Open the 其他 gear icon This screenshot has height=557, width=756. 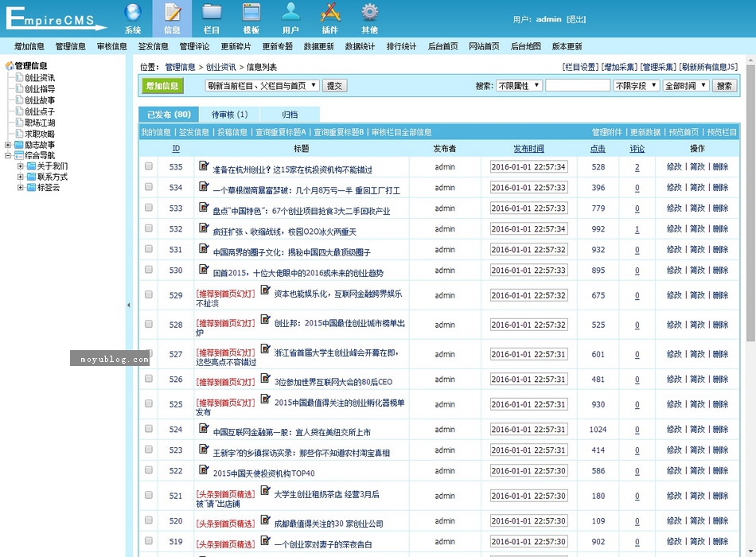coord(370,13)
